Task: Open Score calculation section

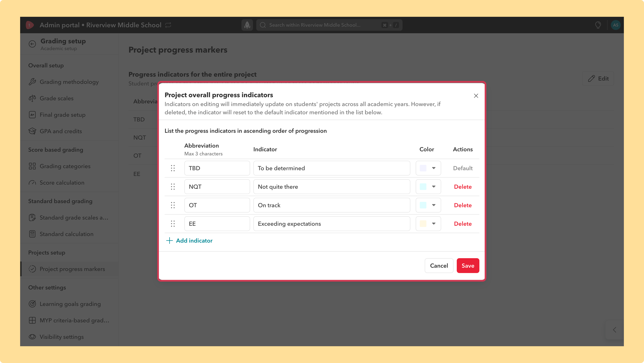Action: 69,183
